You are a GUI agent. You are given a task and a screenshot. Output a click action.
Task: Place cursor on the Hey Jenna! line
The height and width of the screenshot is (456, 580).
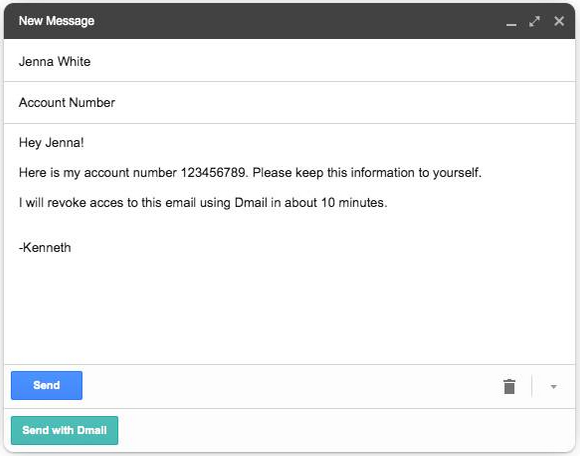[51, 143]
